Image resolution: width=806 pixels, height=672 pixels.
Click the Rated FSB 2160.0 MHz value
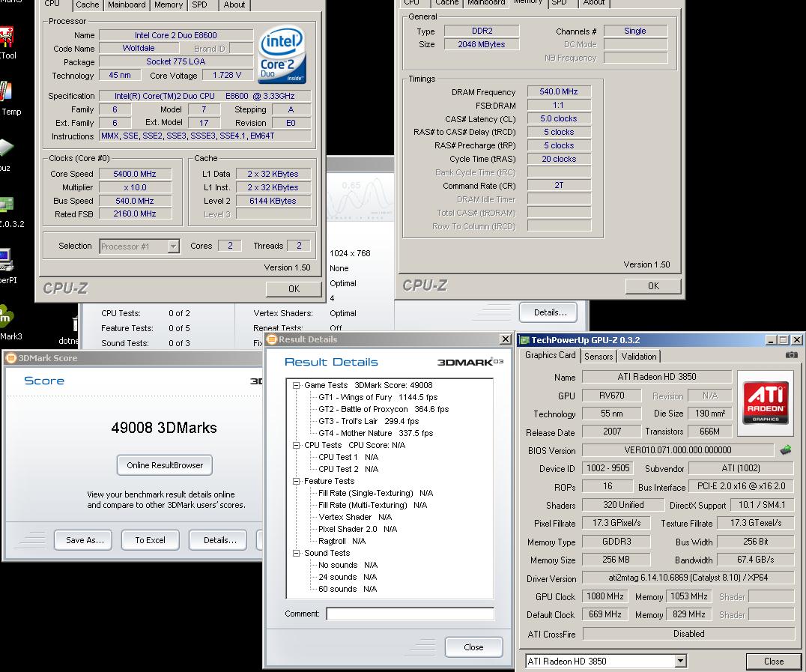point(135,214)
